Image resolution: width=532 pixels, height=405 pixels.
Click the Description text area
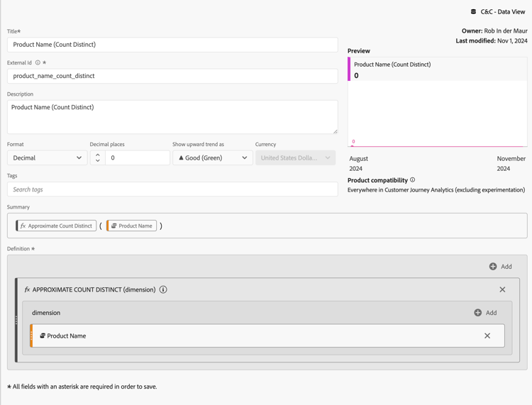click(x=172, y=117)
